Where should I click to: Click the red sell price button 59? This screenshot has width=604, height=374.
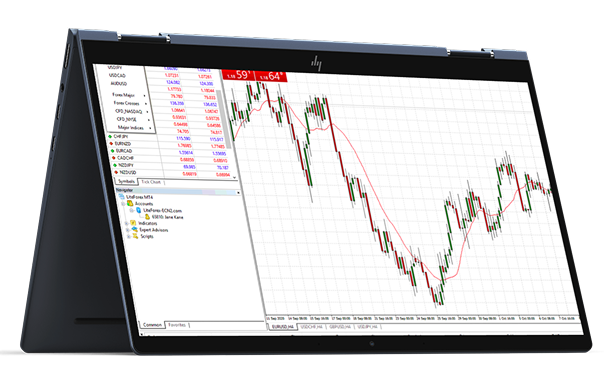tap(239, 75)
